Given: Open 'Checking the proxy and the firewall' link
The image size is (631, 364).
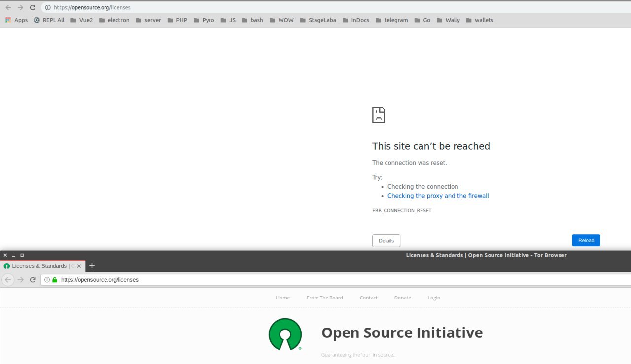Looking at the screenshot, I should click(438, 196).
